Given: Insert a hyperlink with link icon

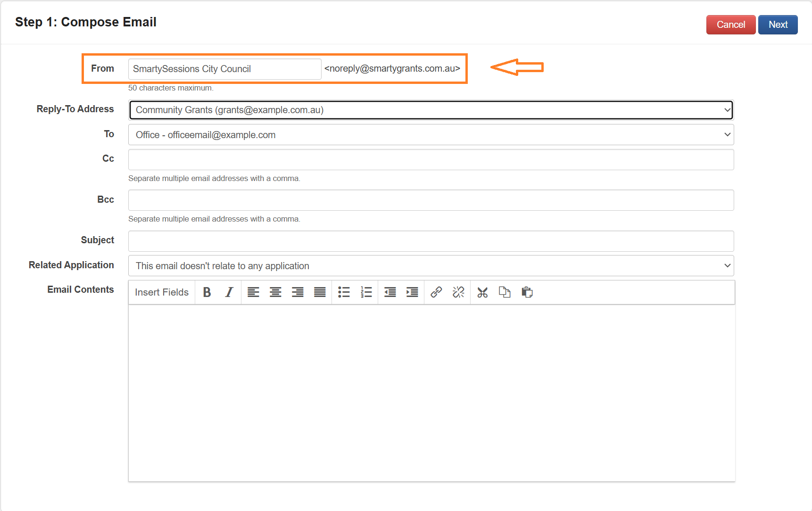Looking at the screenshot, I should click(436, 292).
